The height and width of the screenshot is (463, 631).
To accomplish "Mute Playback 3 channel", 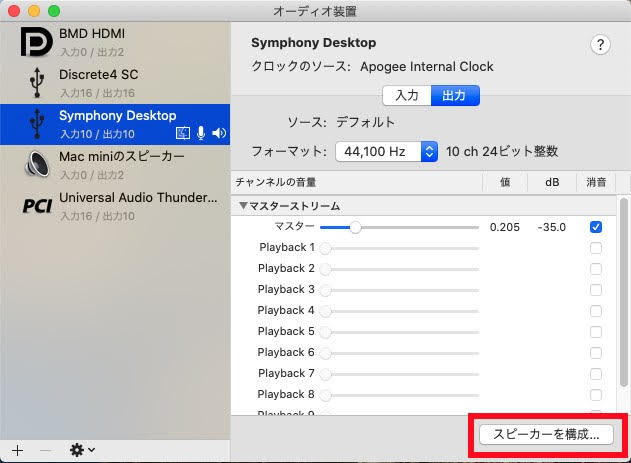I will pyautogui.click(x=596, y=290).
